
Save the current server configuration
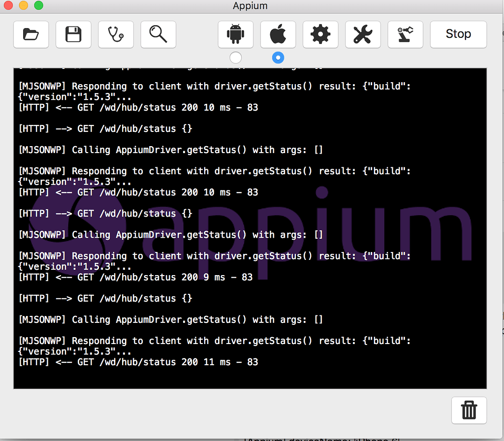point(73,34)
